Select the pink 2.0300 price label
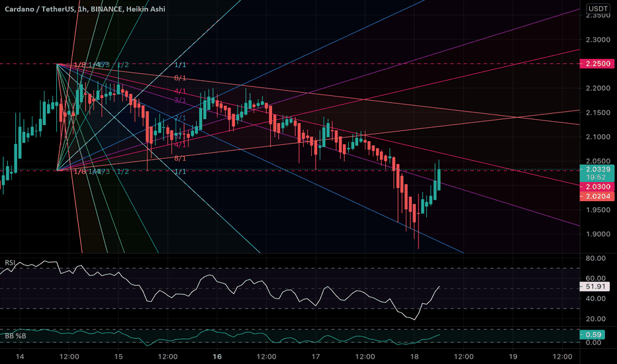 tap(597, 187)
